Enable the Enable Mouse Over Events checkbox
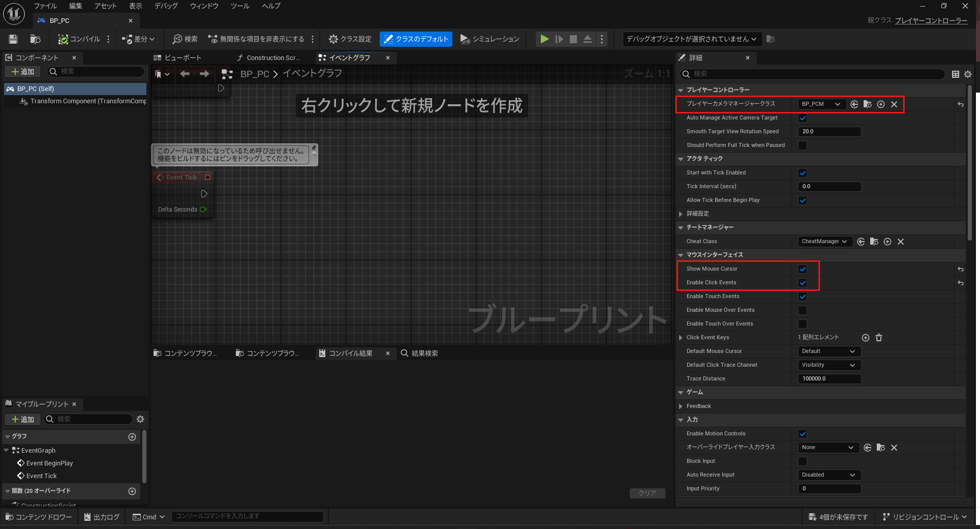The height and width of the screenshot is (529, 980). (803, 310)
